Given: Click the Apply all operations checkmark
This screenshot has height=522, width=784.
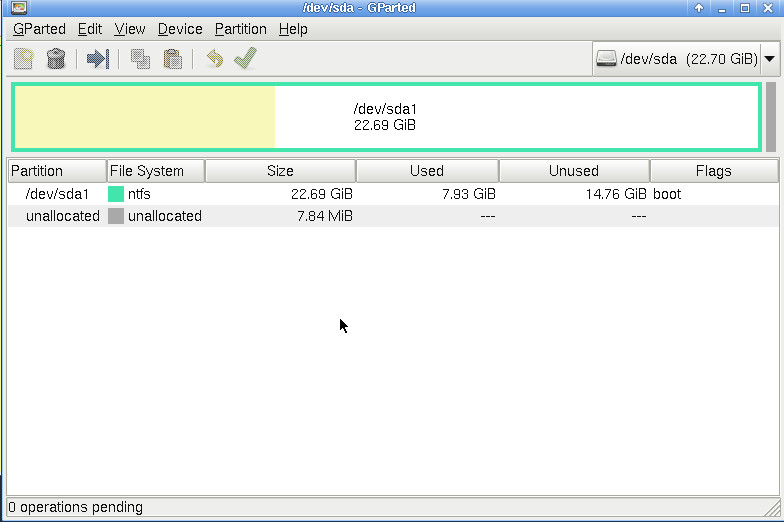Looking at the screenshot, I should 246,58.
